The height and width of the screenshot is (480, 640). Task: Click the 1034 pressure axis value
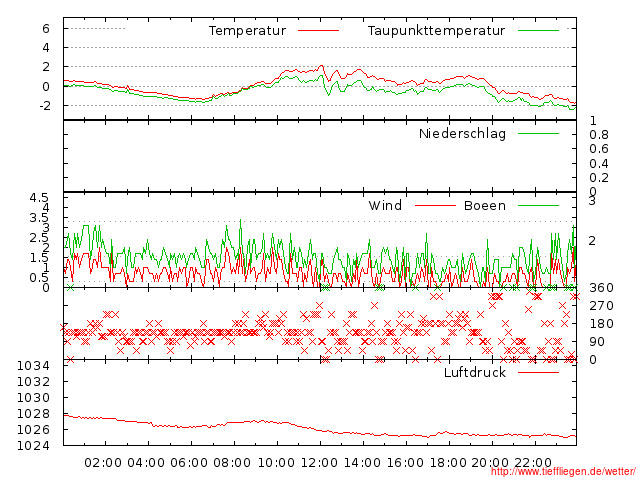[33, 365]
